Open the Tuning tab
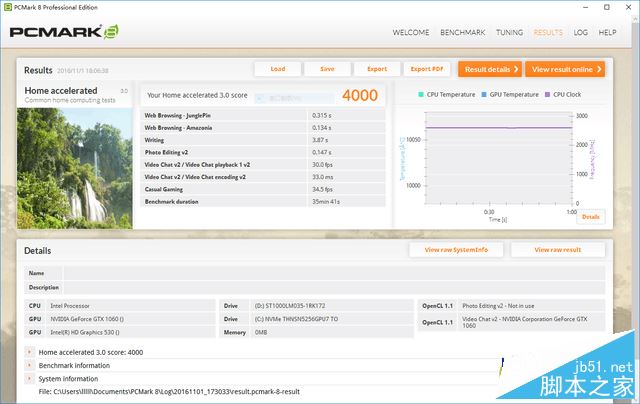This screenshot has width=640, height=404. [509, 32]
